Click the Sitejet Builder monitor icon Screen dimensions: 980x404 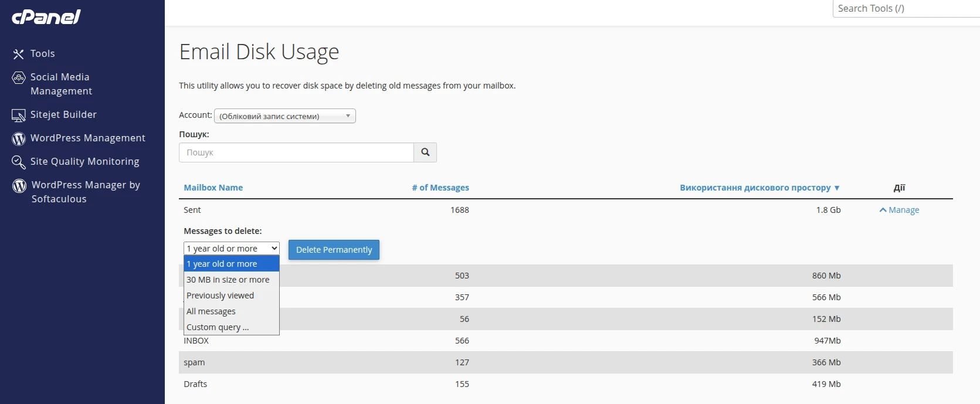[x=19, y=116]
